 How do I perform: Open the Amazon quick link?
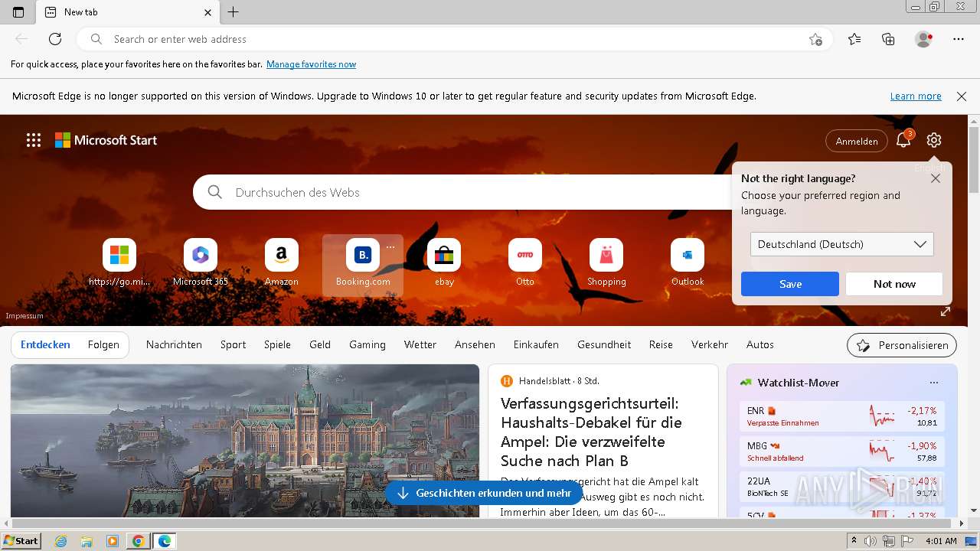282,262
